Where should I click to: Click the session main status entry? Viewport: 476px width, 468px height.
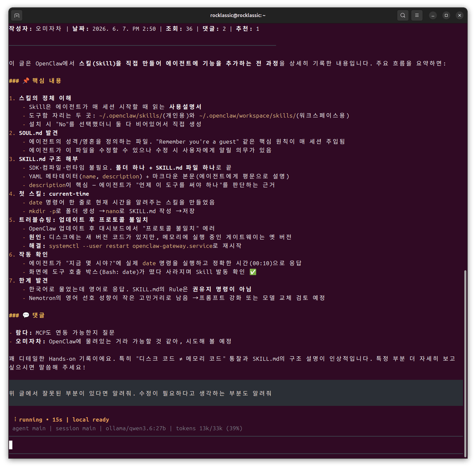click(76, 428)
